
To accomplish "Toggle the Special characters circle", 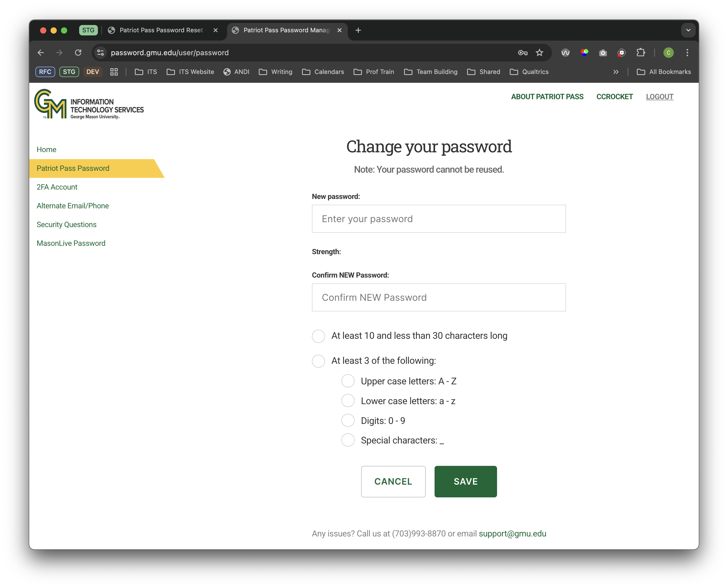I will pos(348,440).
